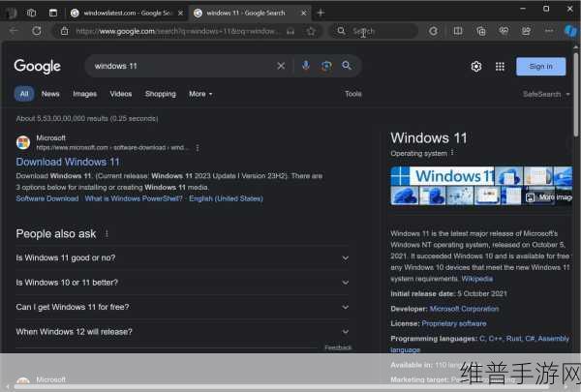This screenshot has width=581, height=392.
Task: Expand the More search filters dropdown
Action: (200, 94)
